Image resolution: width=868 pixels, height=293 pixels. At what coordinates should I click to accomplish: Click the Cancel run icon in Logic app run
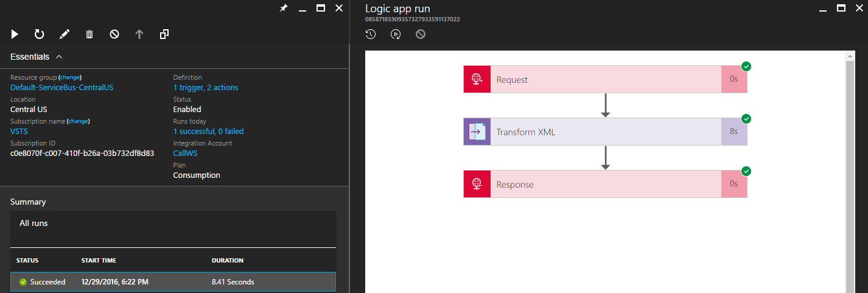coord(421,35)
